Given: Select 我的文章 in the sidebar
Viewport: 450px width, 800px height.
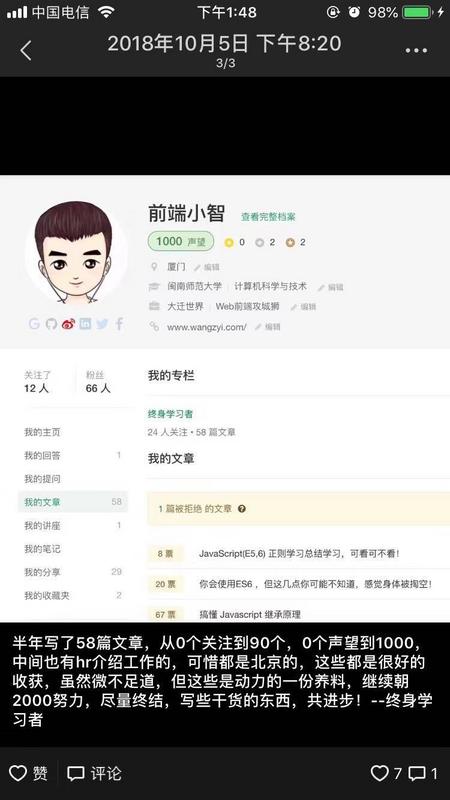Looking at the screenshot, I should tap(73, 502).
